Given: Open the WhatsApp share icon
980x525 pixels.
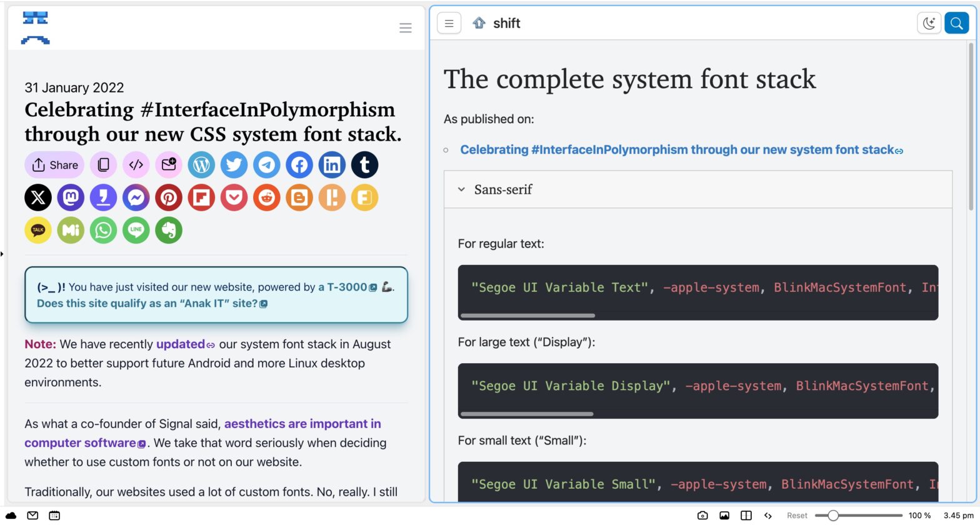Looking at the screenshot, I should point(103,230).
